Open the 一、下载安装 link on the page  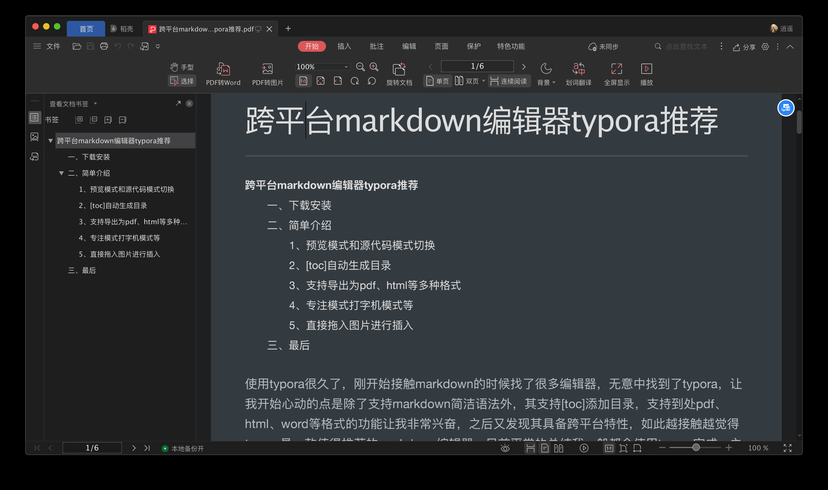tap(299, 205)
